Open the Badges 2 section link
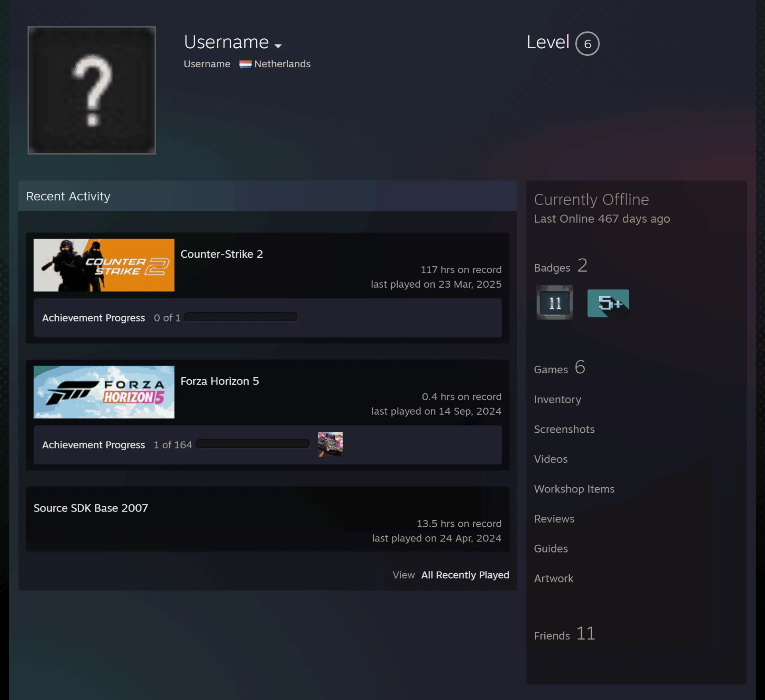This screenshot has height=700, width=765. click(x=561, y=266)
